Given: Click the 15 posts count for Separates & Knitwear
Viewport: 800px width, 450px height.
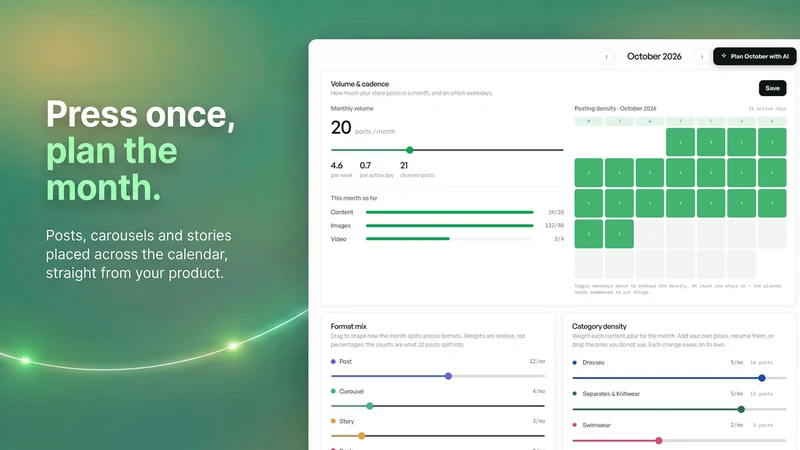Looking at the screenshot, I should [x=761, y=394].
